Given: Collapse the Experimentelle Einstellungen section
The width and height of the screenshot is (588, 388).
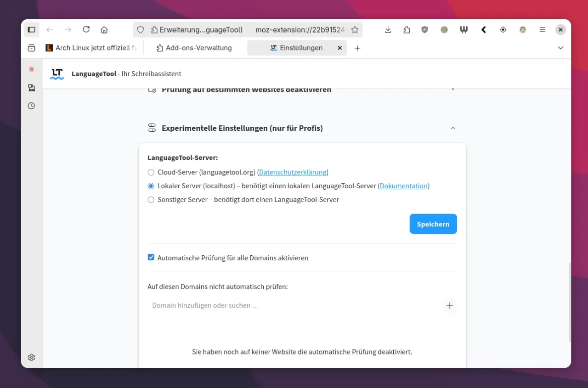Looking at the screenshot, I should pos(452,128).
